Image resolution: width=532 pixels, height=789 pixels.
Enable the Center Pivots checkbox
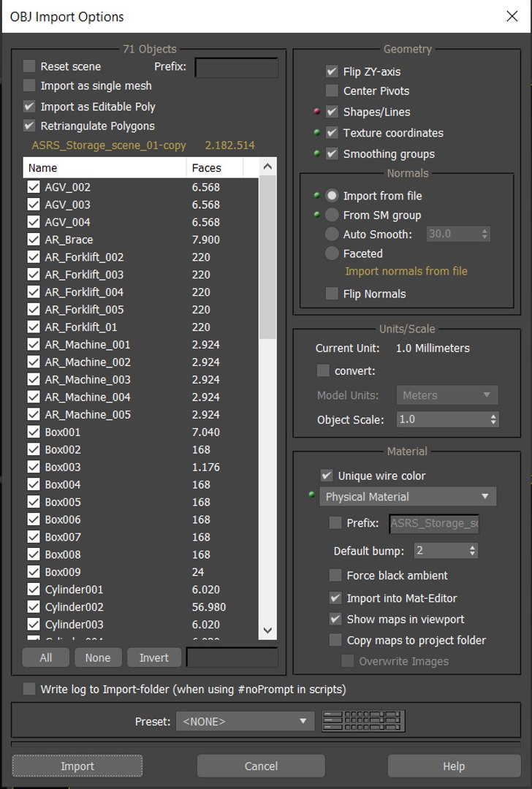[x=332, y=91]
